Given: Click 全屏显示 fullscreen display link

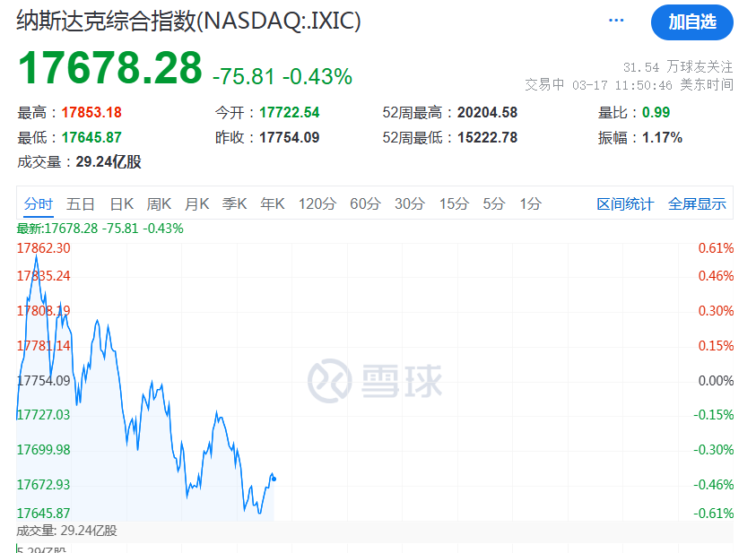Looking at the screenshot, I should pos(697,204).
